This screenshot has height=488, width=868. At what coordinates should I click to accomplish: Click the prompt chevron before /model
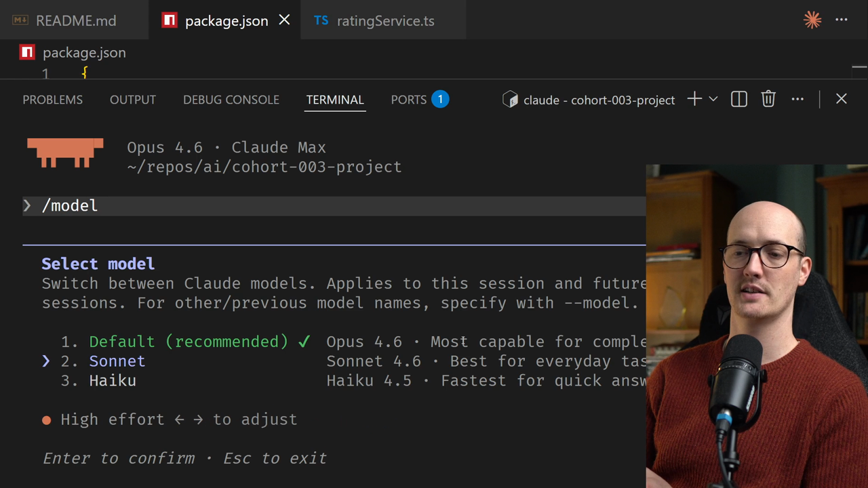coord(27,205)
